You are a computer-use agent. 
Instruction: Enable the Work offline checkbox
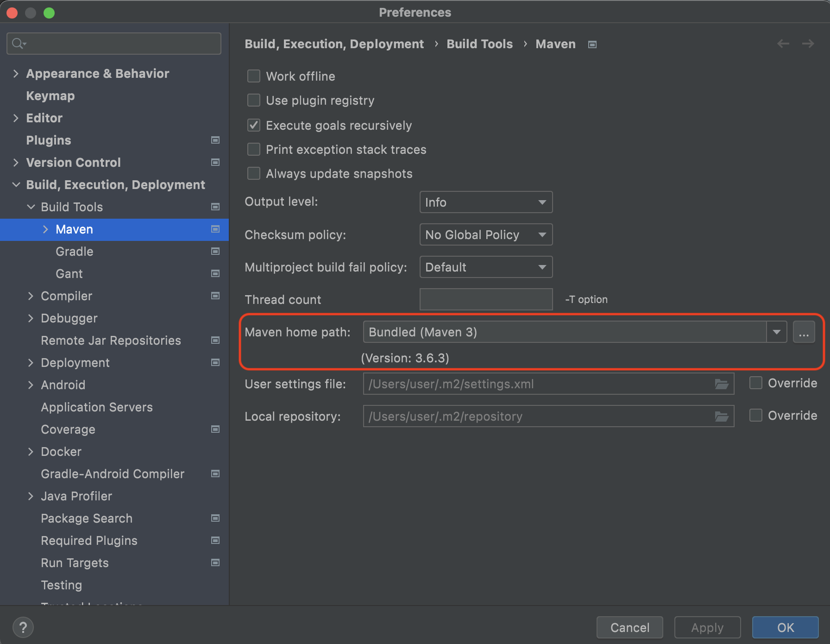pyautogui.click(x=254, y=76)
